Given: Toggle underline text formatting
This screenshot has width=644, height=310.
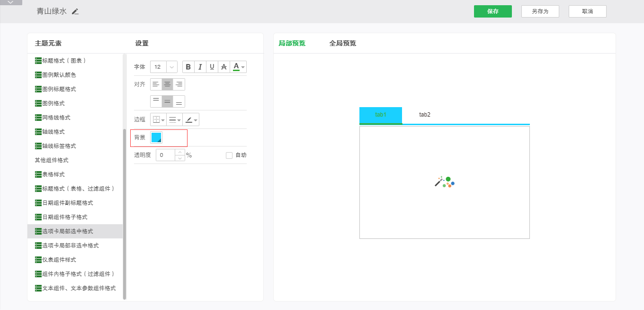Looking at the screenshot, I should (x=212, y=67).
